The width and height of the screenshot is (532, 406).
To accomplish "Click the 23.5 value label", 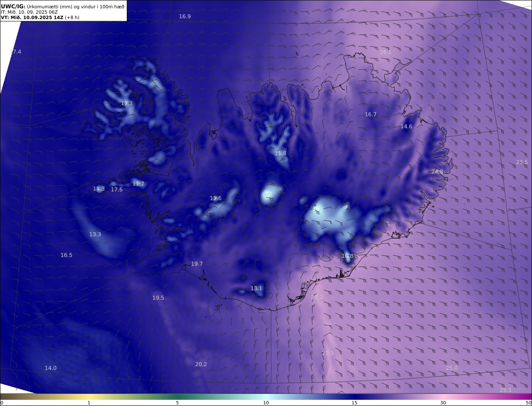I will tap(522, 162).
